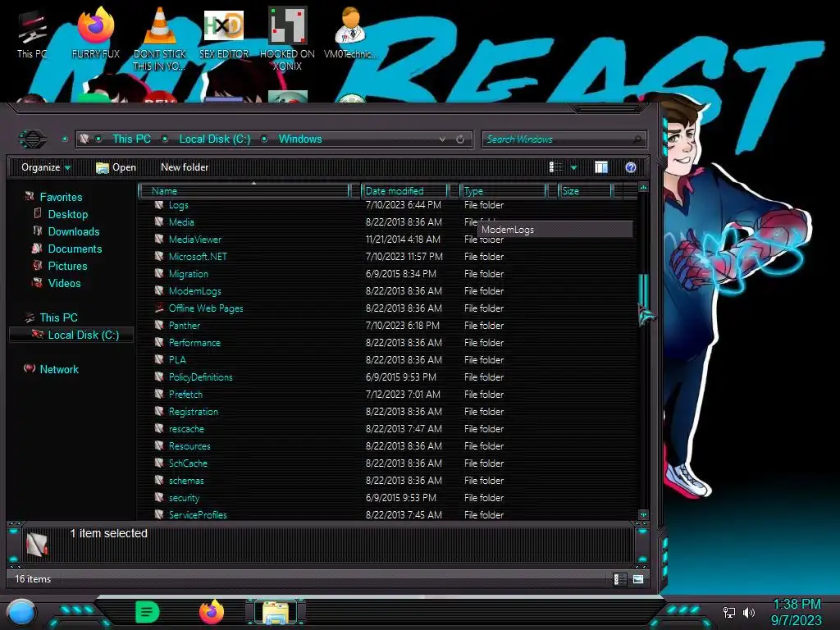Open Videos in navigation pane
This screenshot has height=630, width=840.
pyautogui.click(x=57, y=283)
